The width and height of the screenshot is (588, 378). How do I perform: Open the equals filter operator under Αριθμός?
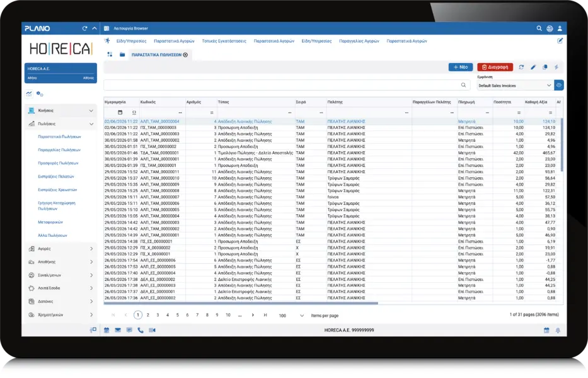212,113
